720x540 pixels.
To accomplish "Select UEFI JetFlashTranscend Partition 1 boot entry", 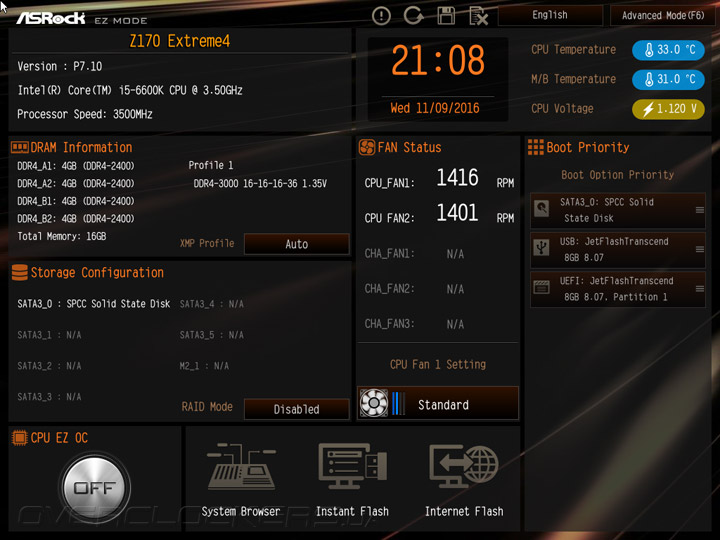I will tap(618, 289).
